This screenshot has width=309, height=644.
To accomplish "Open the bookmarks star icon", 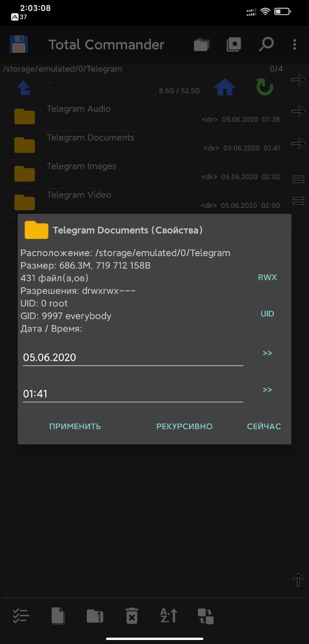I will 234,44.
